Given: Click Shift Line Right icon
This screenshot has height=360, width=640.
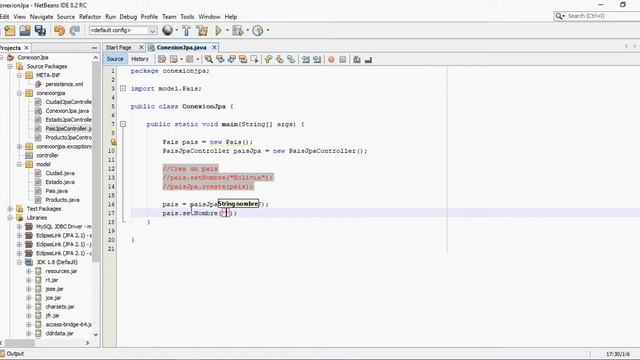Looking at the screenshot, I should click(317, 60).
